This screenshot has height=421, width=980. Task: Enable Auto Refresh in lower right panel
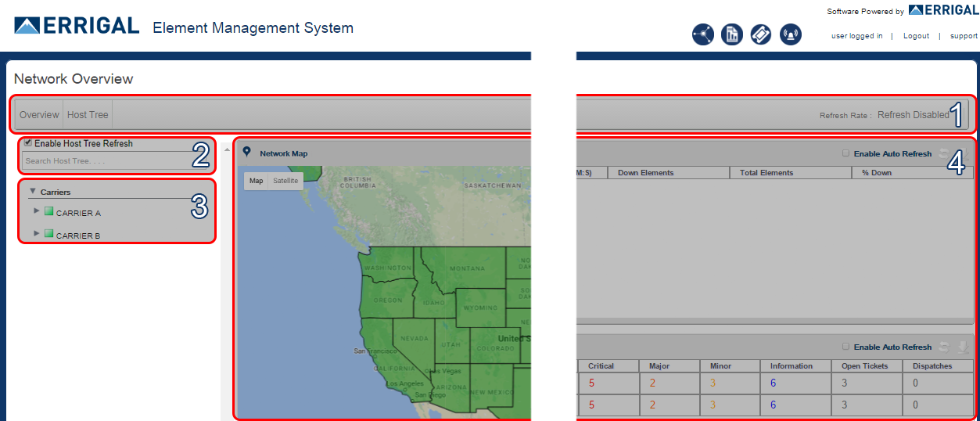click(845, 347)
